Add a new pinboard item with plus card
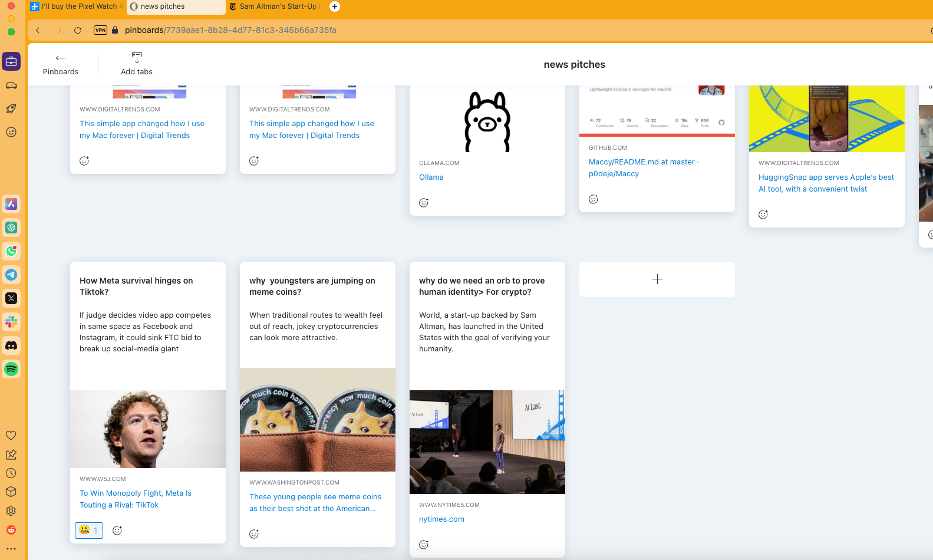The height and width of the screenshot is (560, 933). coord(657,279)
